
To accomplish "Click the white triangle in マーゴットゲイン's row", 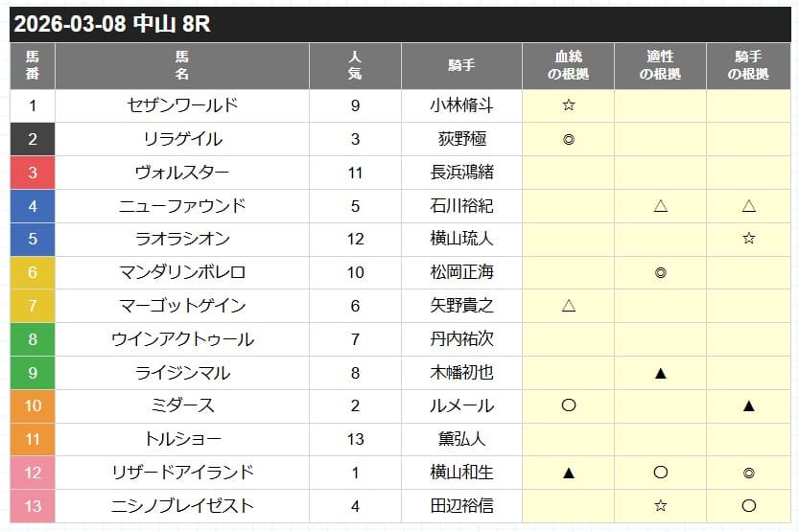I will pos(568,306).
